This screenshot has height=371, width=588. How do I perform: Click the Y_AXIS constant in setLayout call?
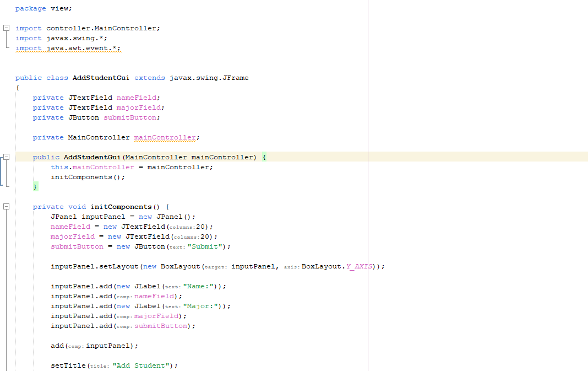pos(358,266)
